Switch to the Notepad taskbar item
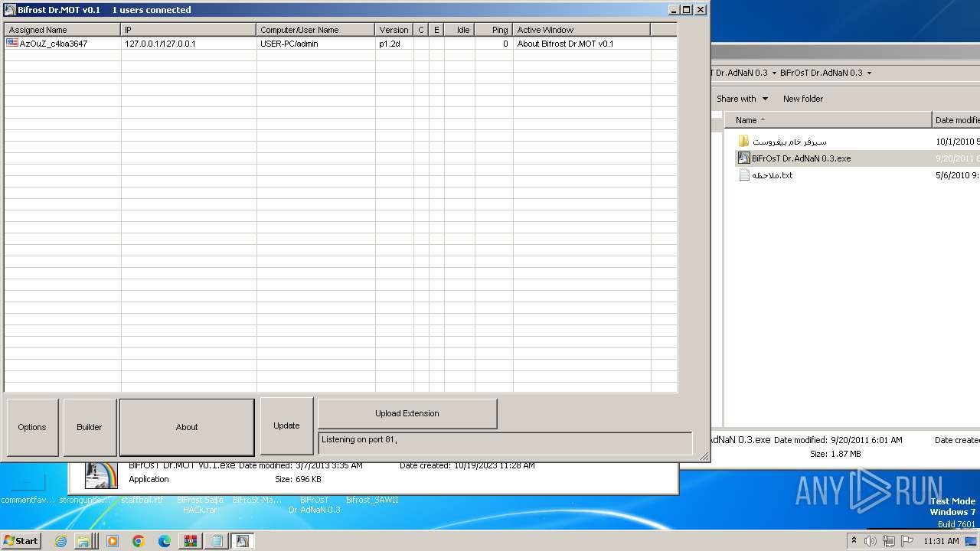The image size is (980, 551). pyautogui.click(x=217, y=541)
